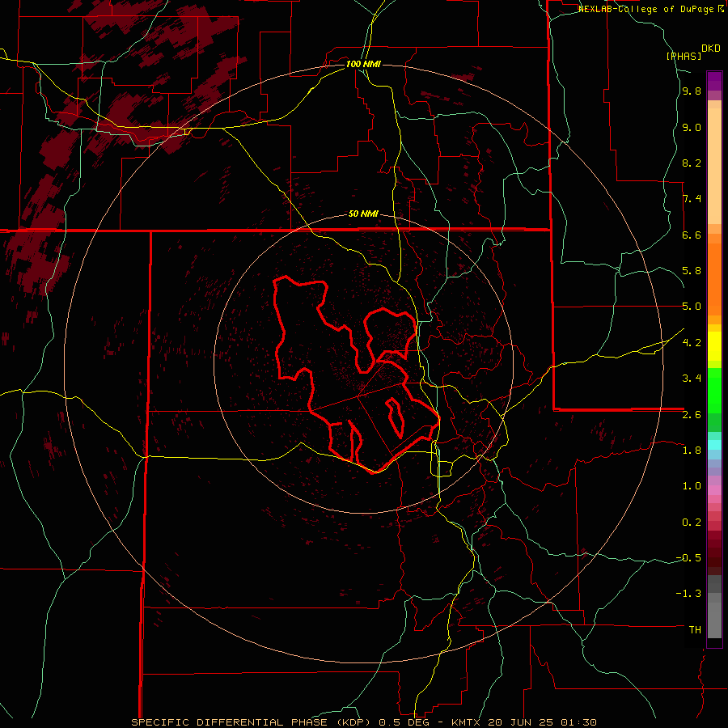Screen dimensions: 728x728
Task: Pick the orange segment of the KDP color bar
Action: point(714,279)
